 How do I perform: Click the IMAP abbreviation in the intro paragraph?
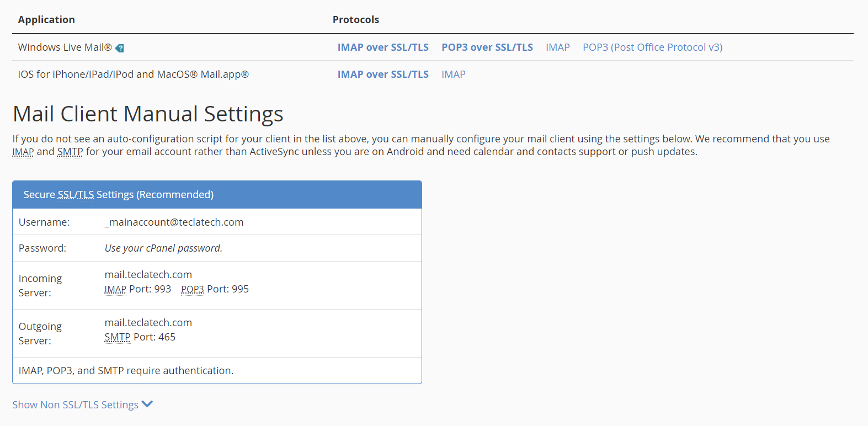(x=23, y=152)
